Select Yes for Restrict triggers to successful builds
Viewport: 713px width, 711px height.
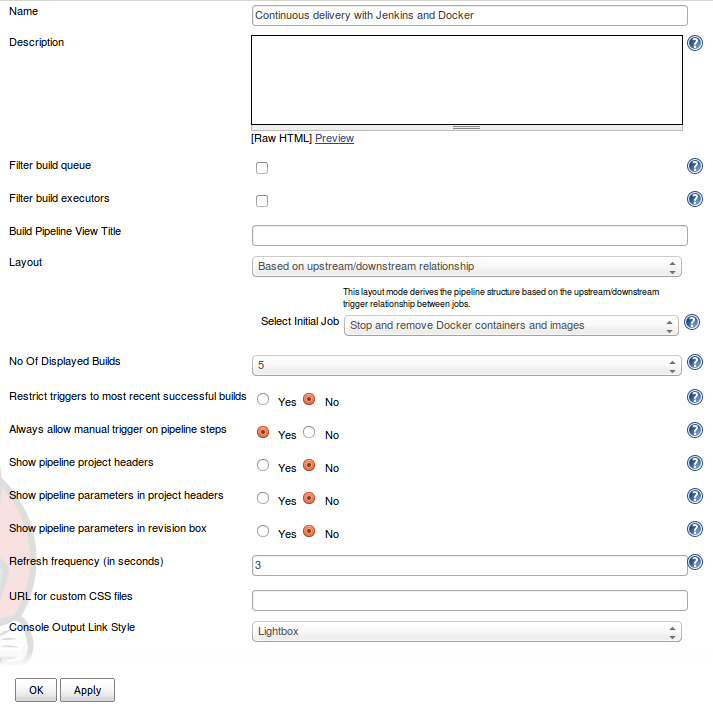263,399
